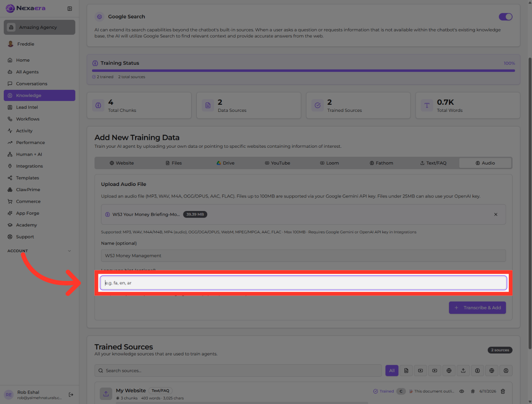Click the Transcribe & Add button

(477, 308)
